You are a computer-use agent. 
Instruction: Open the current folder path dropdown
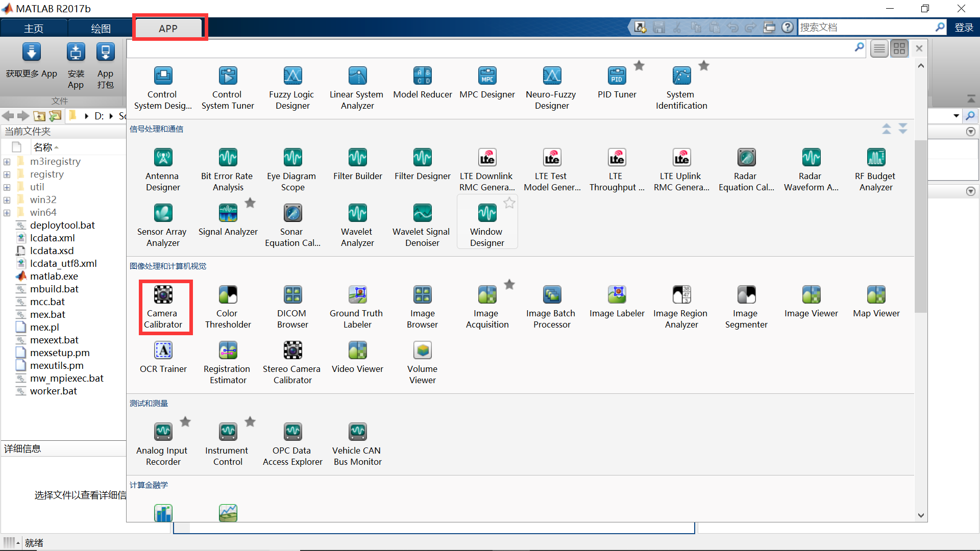(956, 116)
